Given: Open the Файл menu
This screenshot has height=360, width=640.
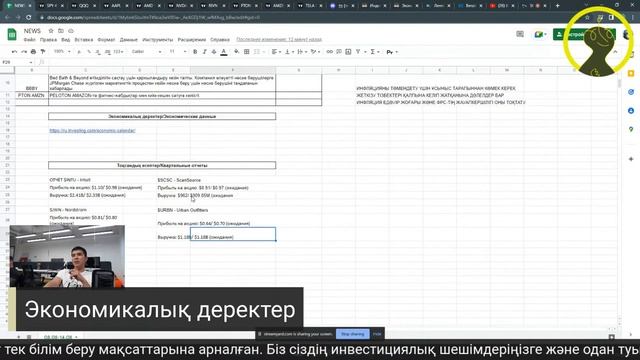Looking at the screenshot, I should (29, 40).
